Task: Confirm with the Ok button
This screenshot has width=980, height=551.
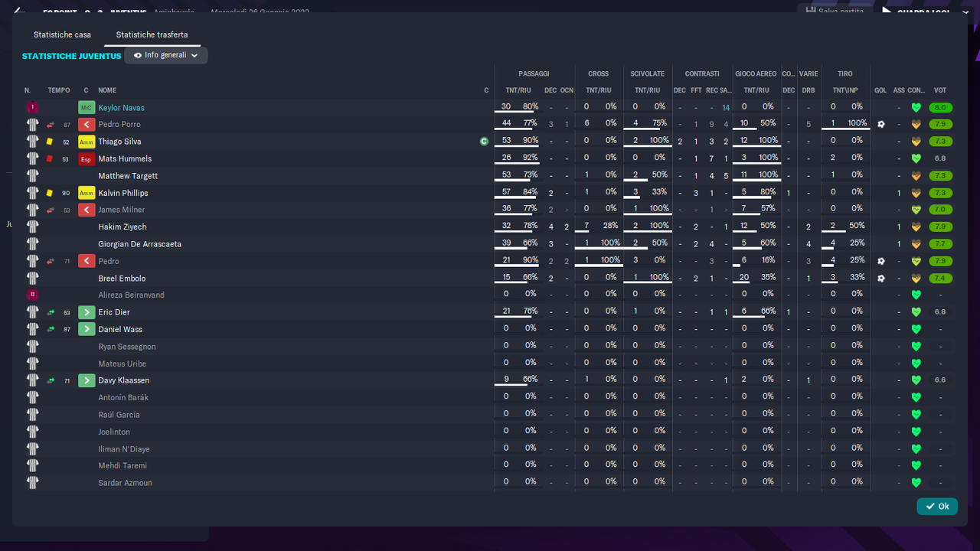Action: point(937,507)
